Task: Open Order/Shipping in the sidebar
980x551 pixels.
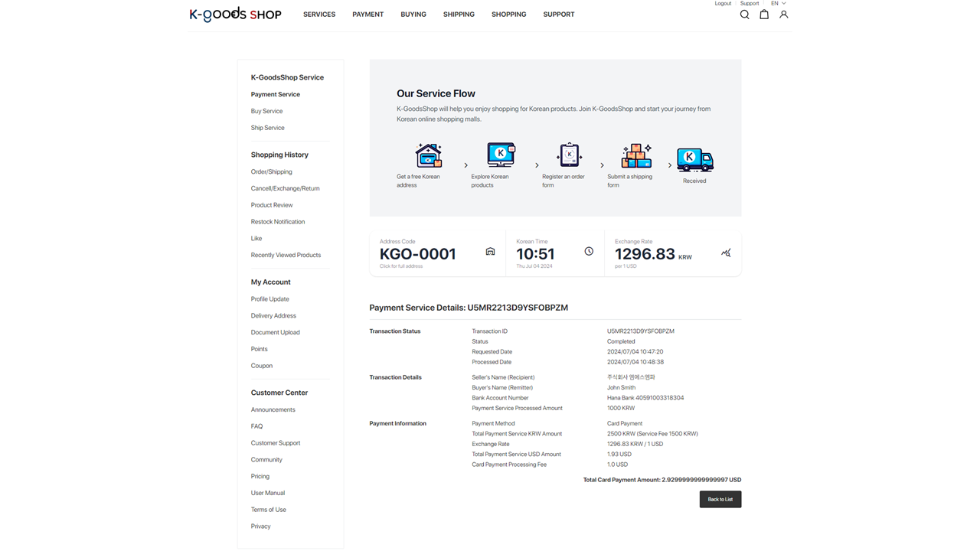Action: (x=271, y=172)
